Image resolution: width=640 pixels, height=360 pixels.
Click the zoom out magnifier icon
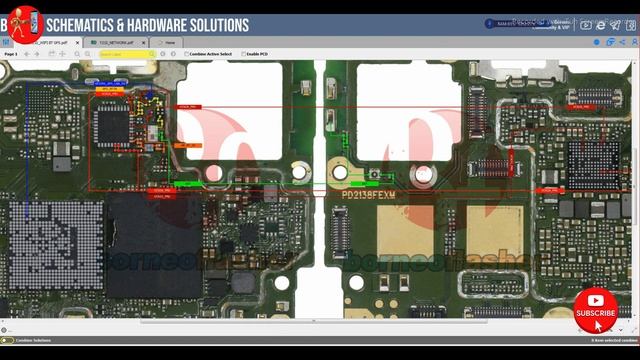88,54
